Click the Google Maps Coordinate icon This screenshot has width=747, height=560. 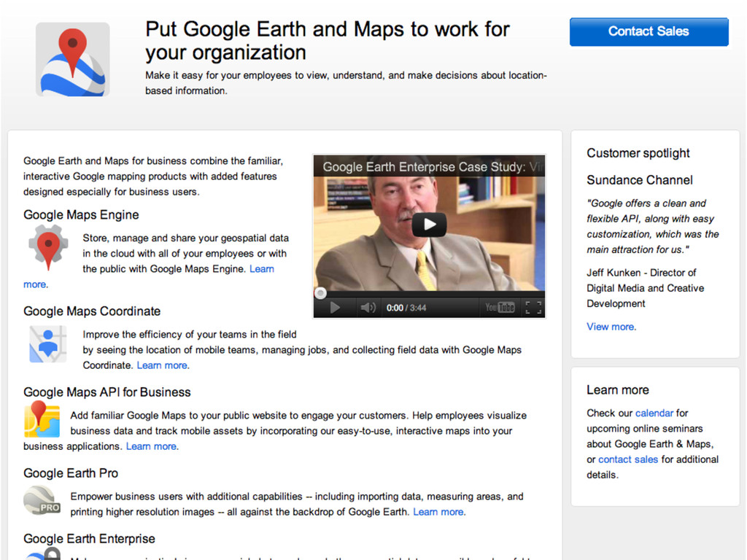coord(47,344)
